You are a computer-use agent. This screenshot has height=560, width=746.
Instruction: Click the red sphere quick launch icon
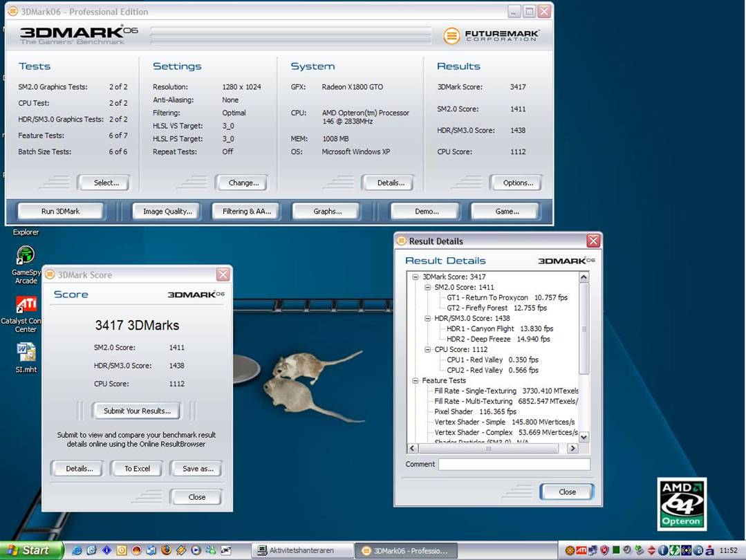136,550
